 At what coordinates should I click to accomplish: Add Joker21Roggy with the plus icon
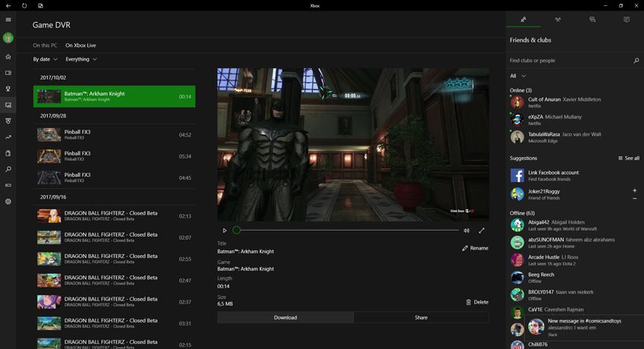tap(635, 190)
